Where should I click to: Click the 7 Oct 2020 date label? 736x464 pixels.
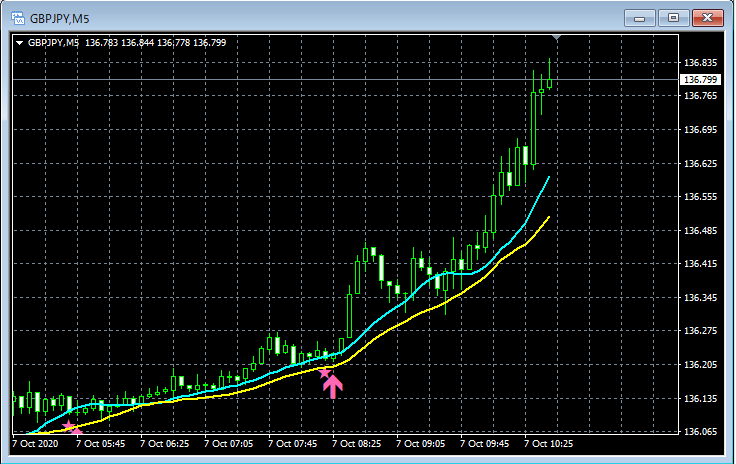click(x=35, y=443)
